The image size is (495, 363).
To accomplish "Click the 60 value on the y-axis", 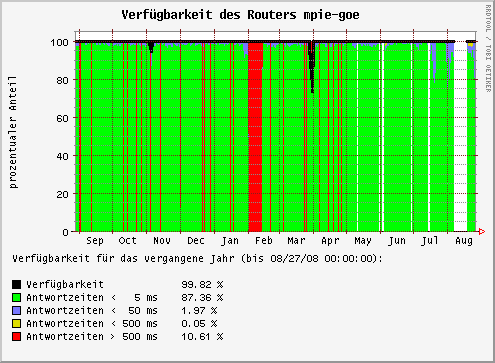I will [x=62, y=118].
